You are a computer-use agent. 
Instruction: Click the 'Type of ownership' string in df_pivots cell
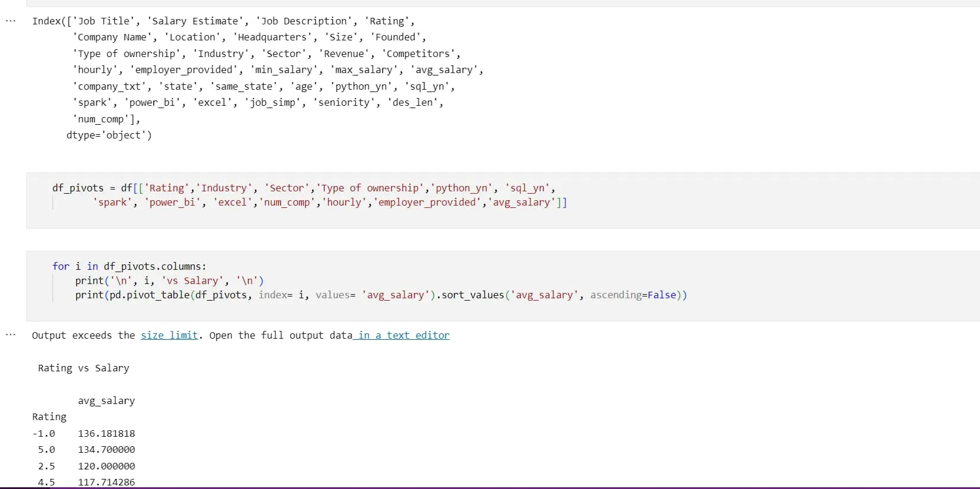(370, 188)
